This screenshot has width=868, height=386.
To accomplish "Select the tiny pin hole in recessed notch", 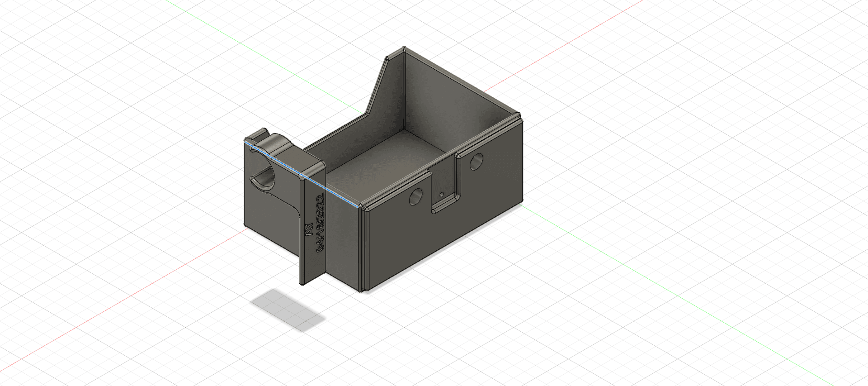I will point(441,194).
